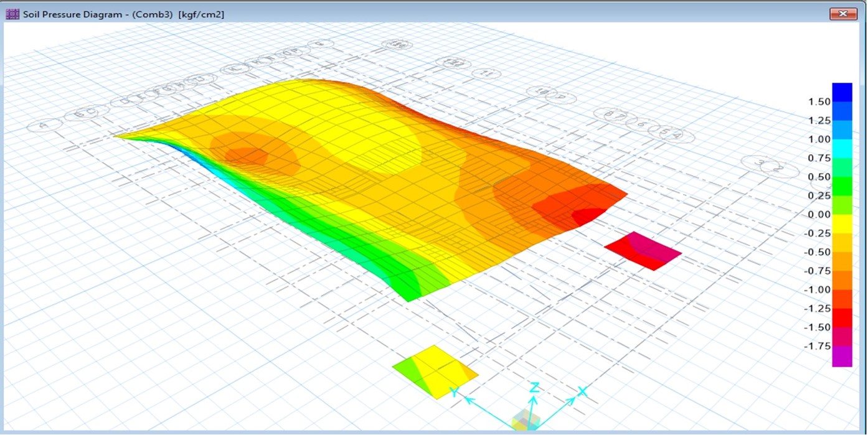This screenshot has width=868, height=435.
Task: Click the dark blue swatch at legend top
Action: (842, 91)
